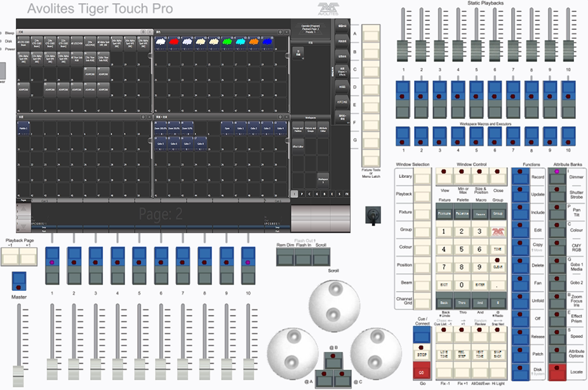This screenshot has height=390, width=588.
Task: Select the Dimmer attribute bank button
Action: (558, 176)
